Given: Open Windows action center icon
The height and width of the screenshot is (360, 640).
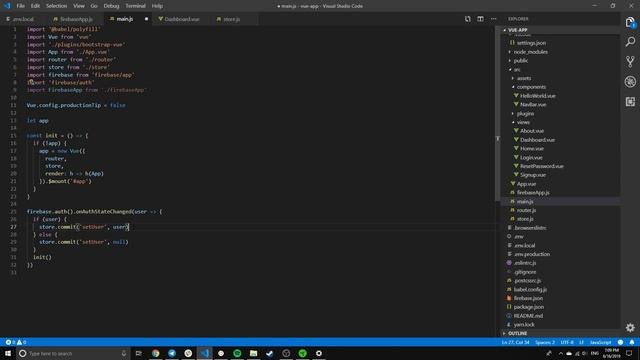Looking at the screenshot, I should tap(629, 353).
